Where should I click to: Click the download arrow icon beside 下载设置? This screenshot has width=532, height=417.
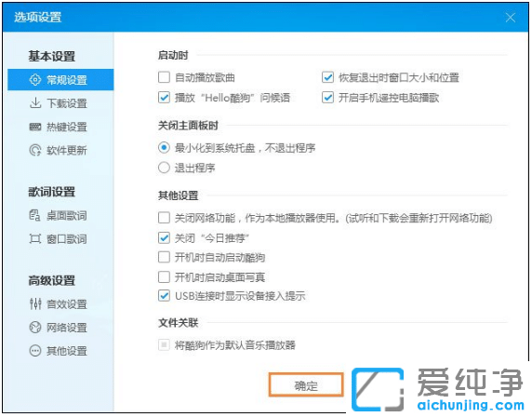point(35,103)
